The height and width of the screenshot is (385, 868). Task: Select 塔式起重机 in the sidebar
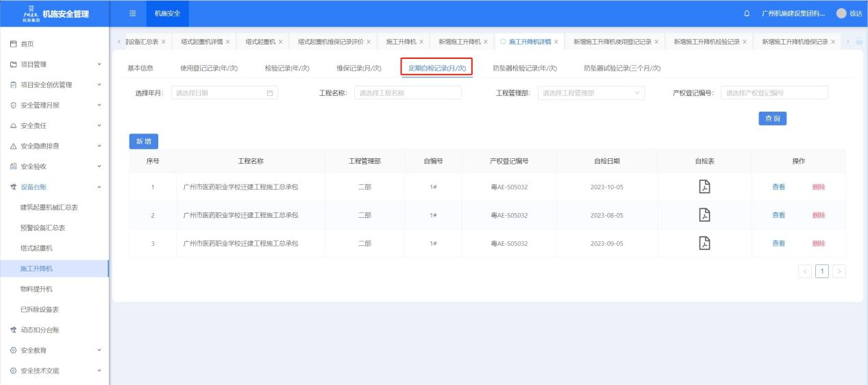tap(36, 248)
